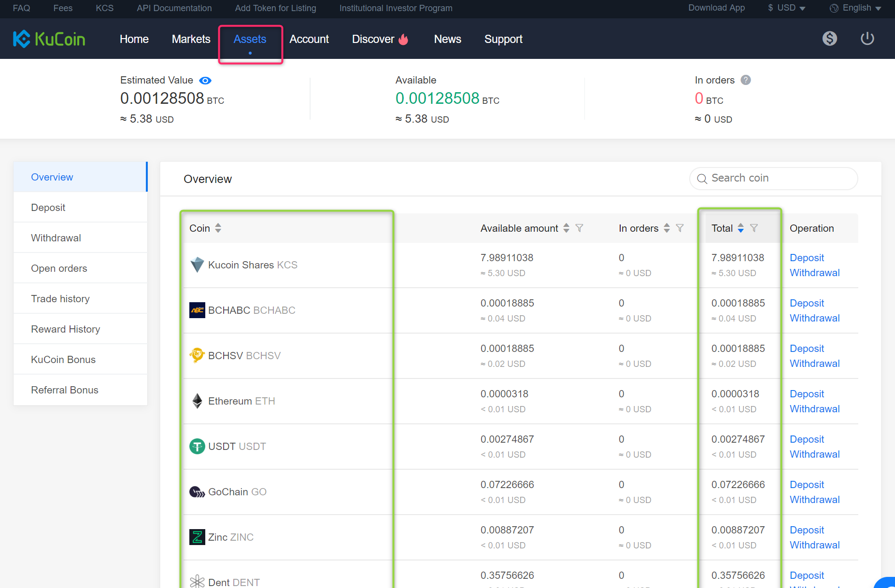This screenshot has width=895, height=588.
Task: Select Deposit in sidebar
Action: click(x=80, y=208)
